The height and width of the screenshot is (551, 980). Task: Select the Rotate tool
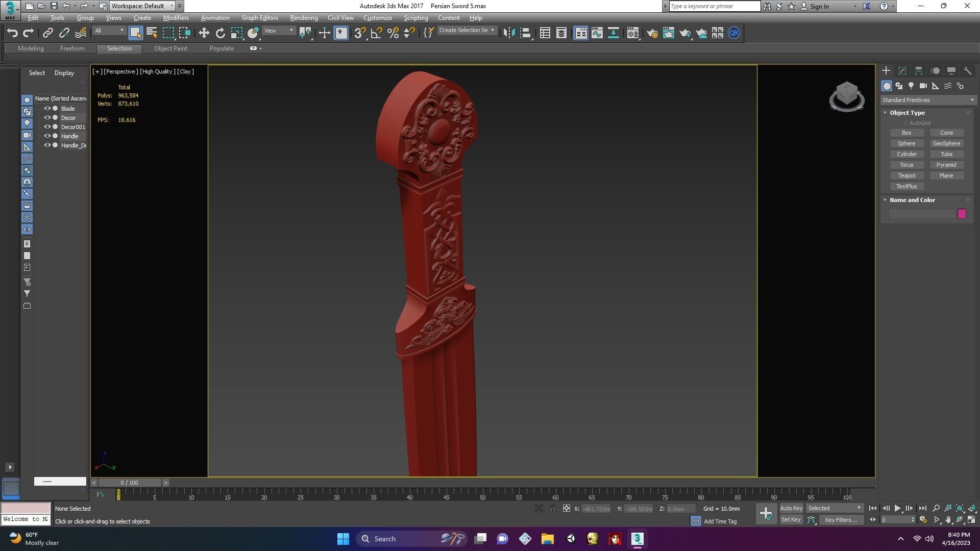pyautogui.click(x=220, y=33)
